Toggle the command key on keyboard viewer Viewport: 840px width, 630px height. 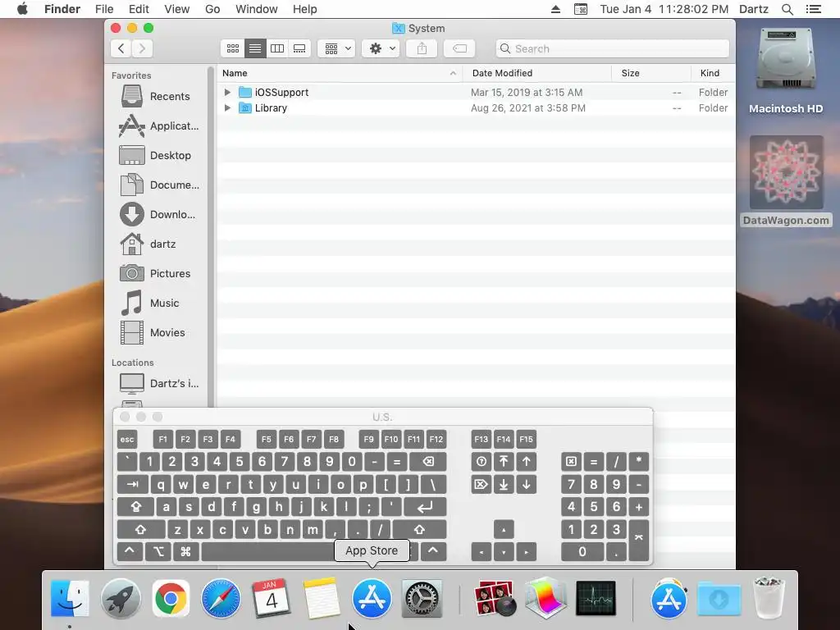[186, 552]
